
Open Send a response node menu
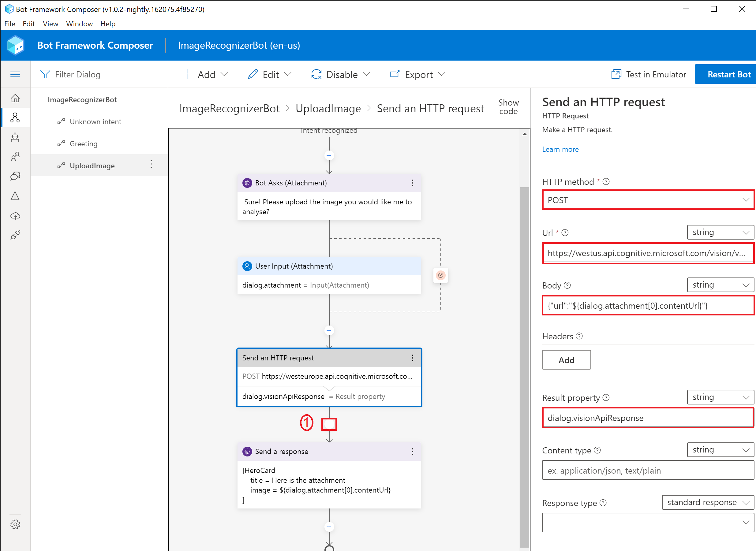(412, 452)
